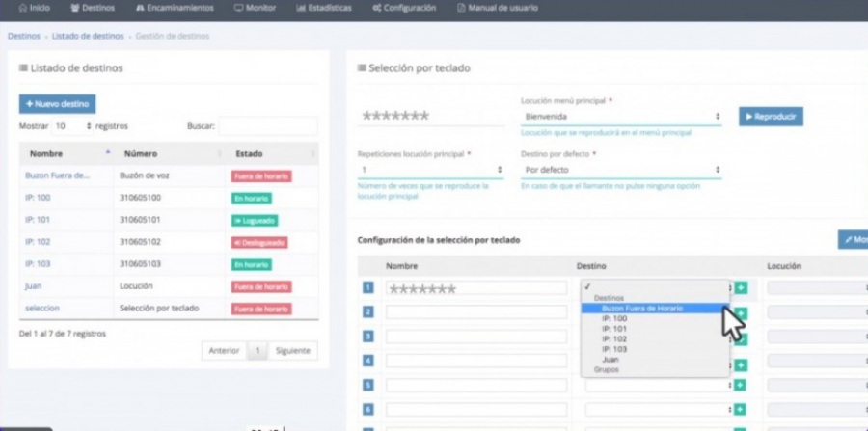This screenshot has height=431, width=868.
Task: Open the Configuración menu
Action: pos(404,9)
